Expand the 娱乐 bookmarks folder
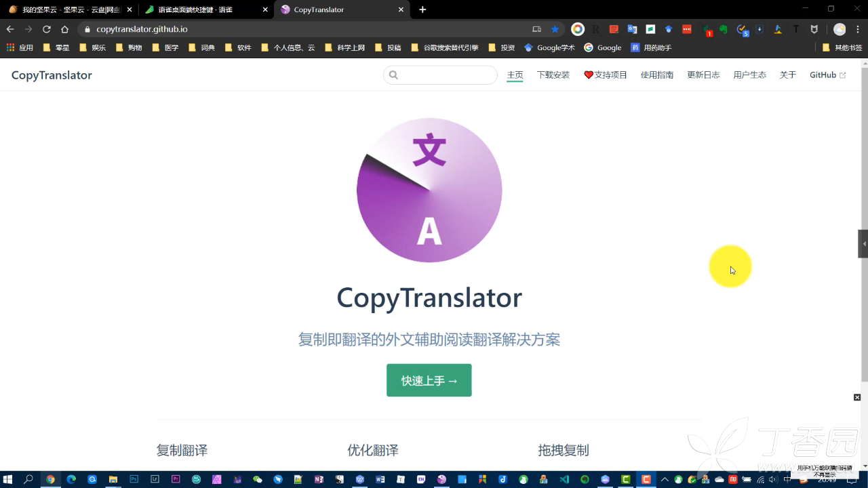868x488 pixels. tap(93, 47)
